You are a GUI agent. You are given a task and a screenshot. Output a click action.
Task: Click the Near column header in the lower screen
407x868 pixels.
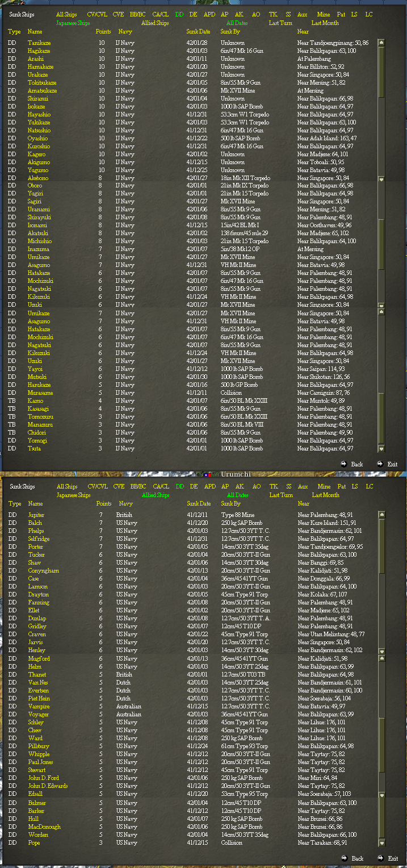(x=304, y=504)
